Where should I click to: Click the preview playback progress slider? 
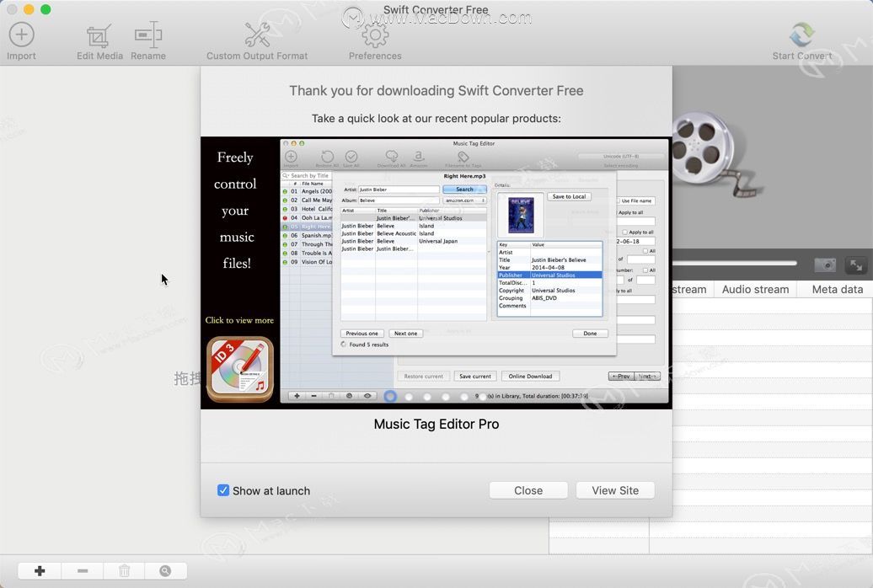point(735,264)
